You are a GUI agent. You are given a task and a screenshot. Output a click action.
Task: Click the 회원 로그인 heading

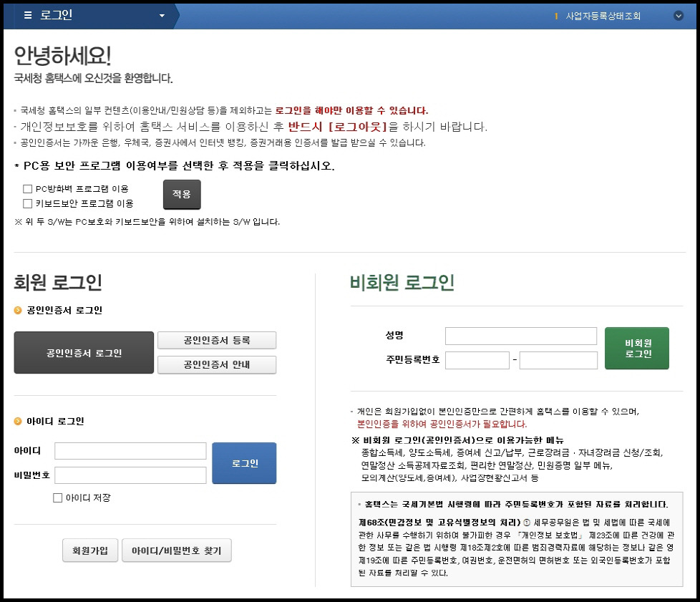point(58,282)
